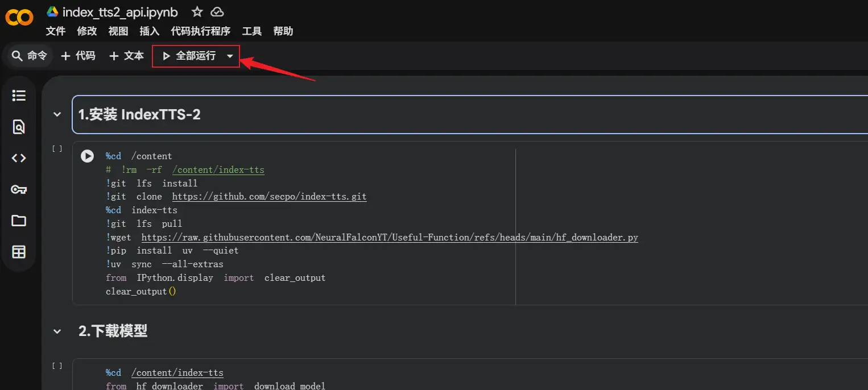Click the Colab logo icon

pos(19,18)
